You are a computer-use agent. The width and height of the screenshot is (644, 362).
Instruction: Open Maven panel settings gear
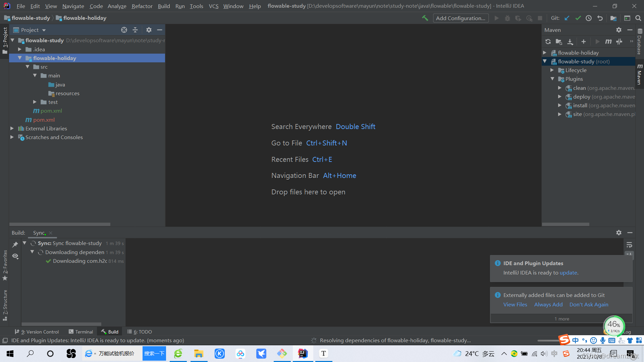coord(619,30)
